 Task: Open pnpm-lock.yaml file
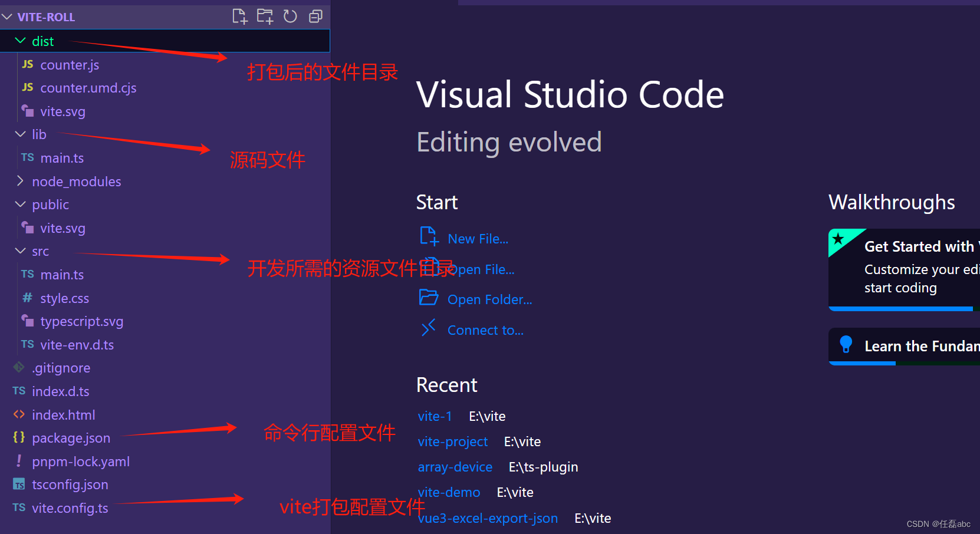(x=81, y=462)
